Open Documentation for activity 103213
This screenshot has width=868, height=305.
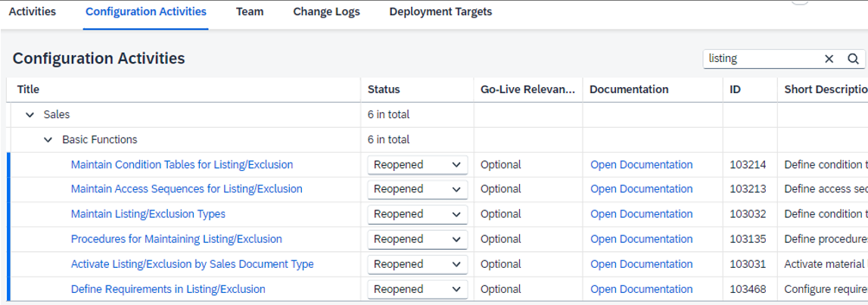coord(642,189)
